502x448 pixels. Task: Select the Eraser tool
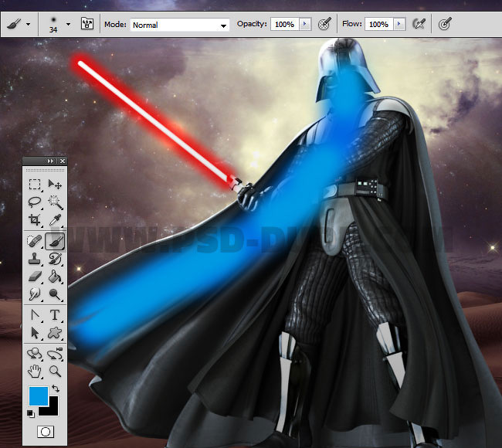pos(35,277)
